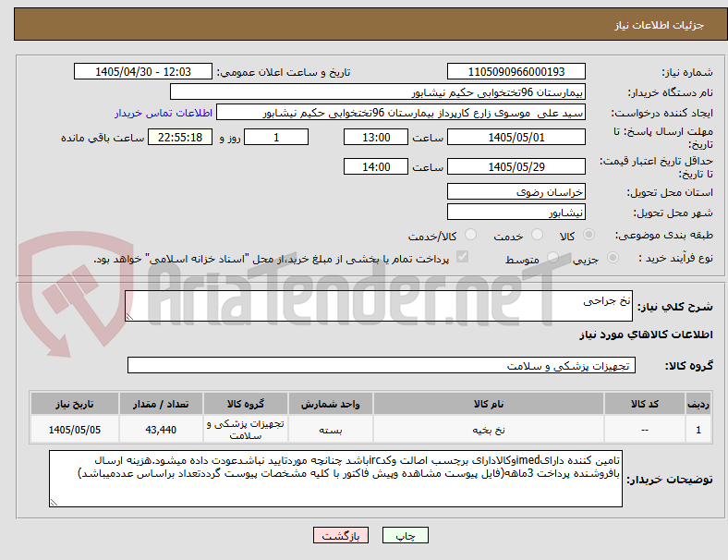Screen dimensions: 728x560
Task: Click the resize handle of description box
Action: [x=129, y=317]
